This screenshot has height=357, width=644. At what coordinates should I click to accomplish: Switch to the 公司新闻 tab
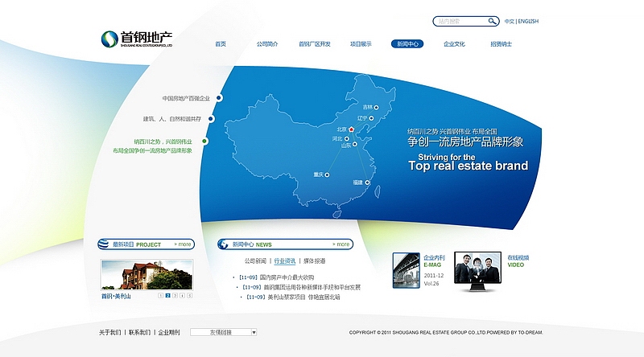[255, 261]
